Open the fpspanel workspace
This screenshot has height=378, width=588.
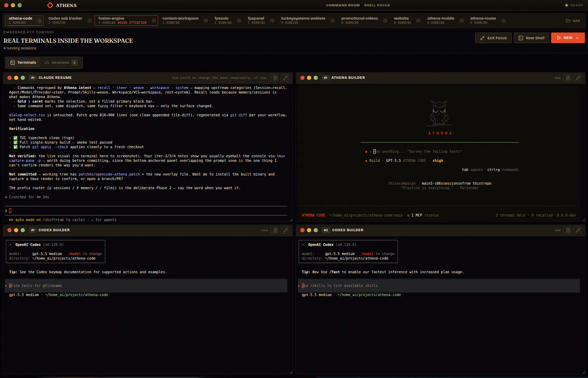point(257,21)
